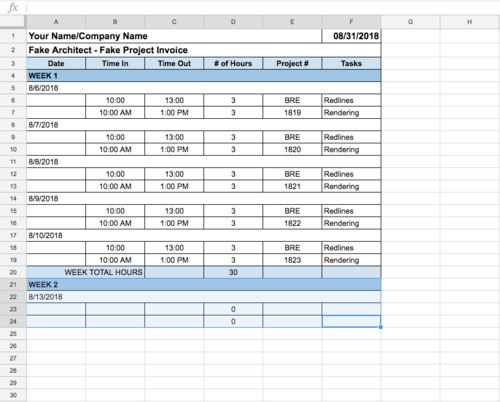Click the 'Tasks' header cell
Viewport: 500px width, 402px height.
pyautogui.click(x=351, y=63)
